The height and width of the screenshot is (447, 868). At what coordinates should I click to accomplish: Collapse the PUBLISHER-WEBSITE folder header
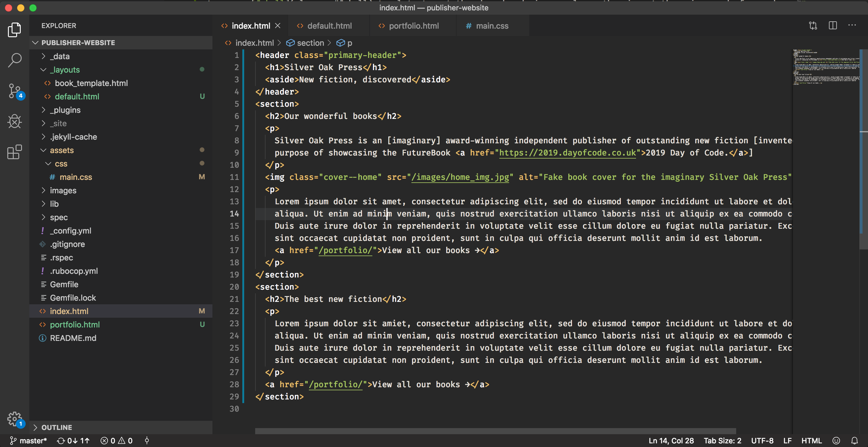click(121, 42)
